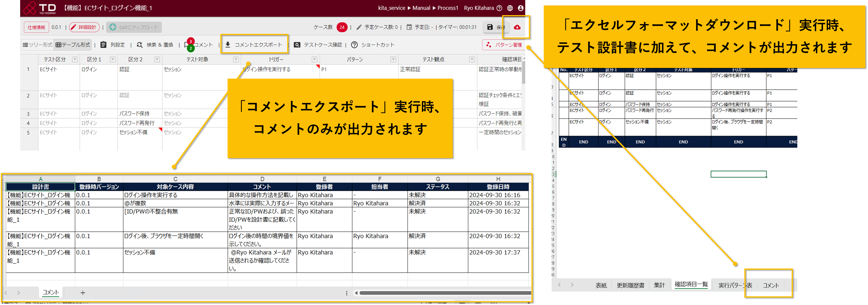Click the 設計書 header cell in comment sheet
Viewport: 868px width, 305px height.
(40, 187)
